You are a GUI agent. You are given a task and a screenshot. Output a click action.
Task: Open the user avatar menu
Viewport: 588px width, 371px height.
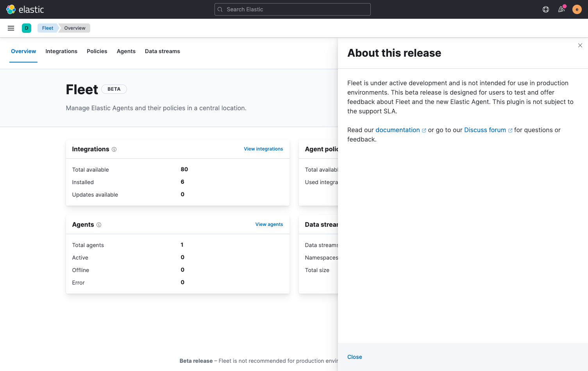pos(577,9)
